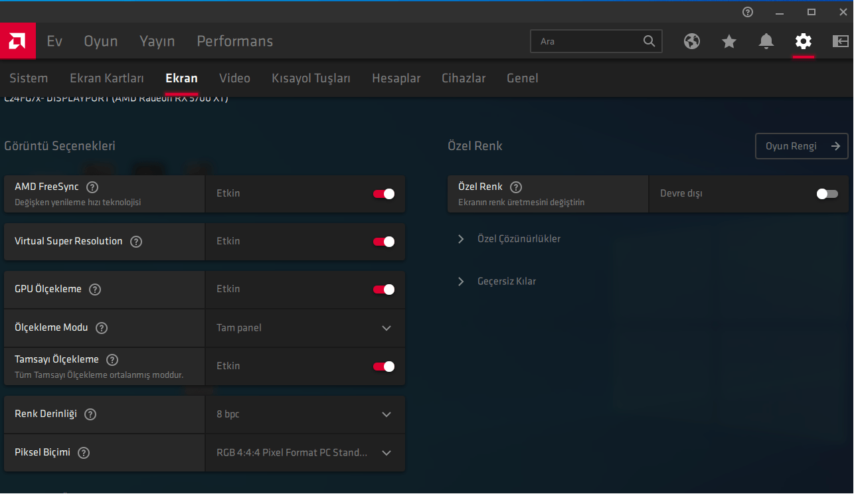Show help for GPU Ölçekleme
Image resolution: width=856 pixels, height=504 pixels.
click(95, 290)
